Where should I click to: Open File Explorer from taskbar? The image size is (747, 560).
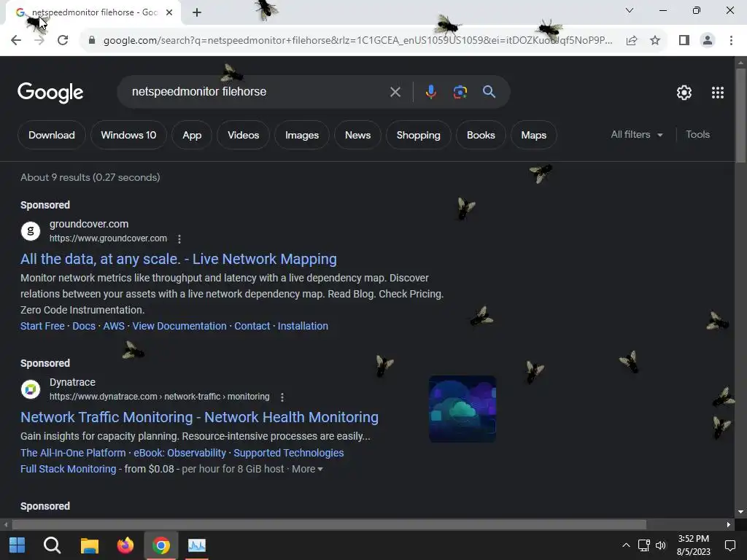pos(89,545)
